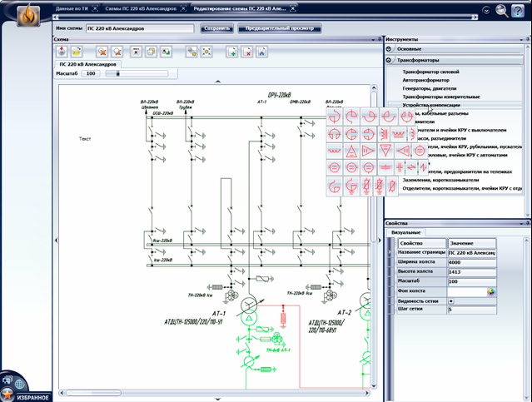Click the help question mark icon
532x402 pixels.
pyautogui.click(x=519, y=10)
